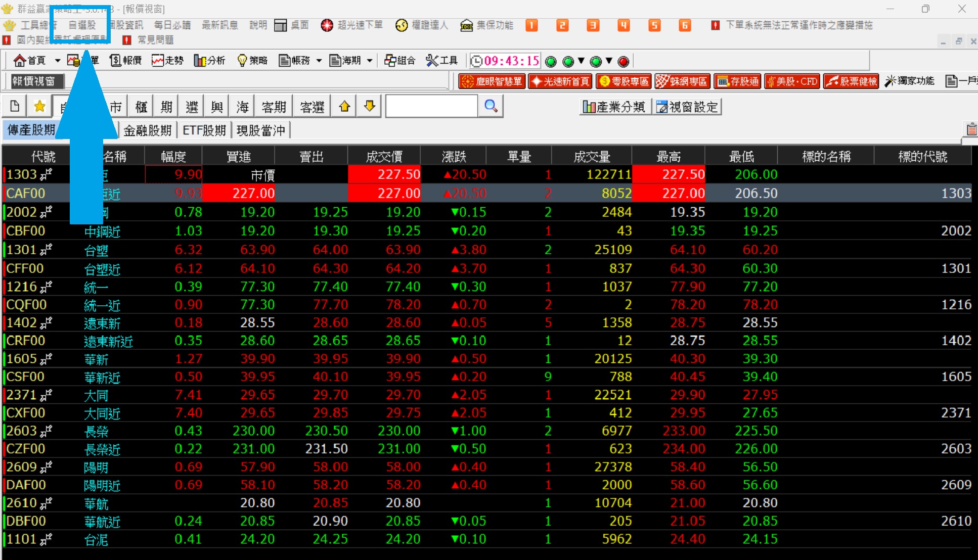Click the orange number 3 shortcut

coord(593,25)
